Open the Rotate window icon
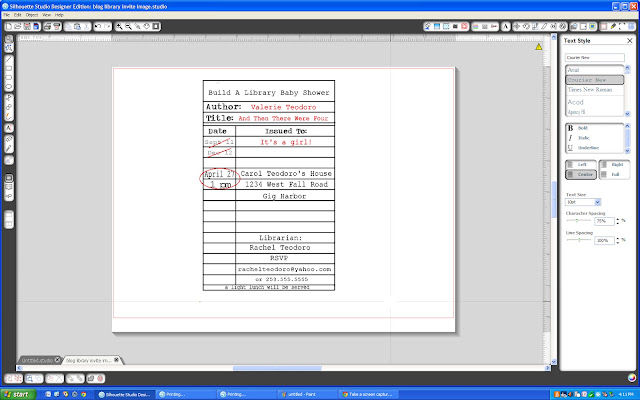The width and height of the screenshot is (640, 400). [x=526, y=27]
